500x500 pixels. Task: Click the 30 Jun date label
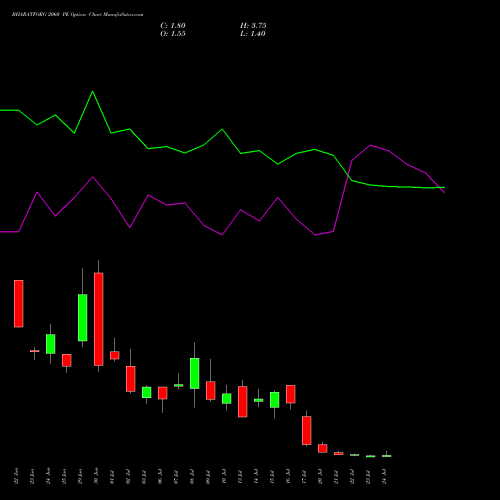click(x=96, y=476)
